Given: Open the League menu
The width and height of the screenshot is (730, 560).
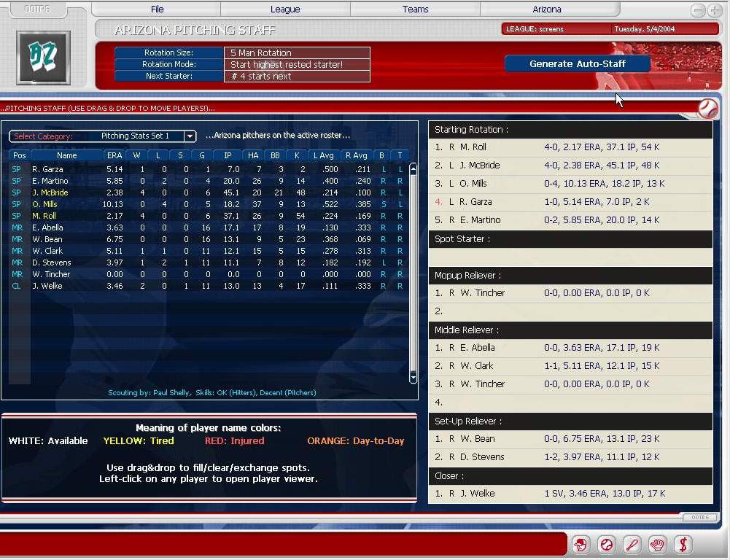Looking at the screenshot, I should click(285, 9).
